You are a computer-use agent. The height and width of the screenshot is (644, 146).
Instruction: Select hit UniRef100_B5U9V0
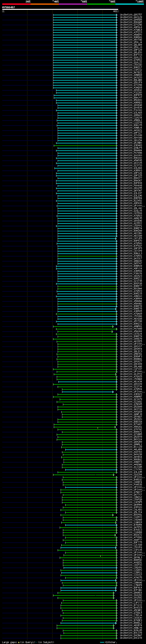(x=131, y=100)
